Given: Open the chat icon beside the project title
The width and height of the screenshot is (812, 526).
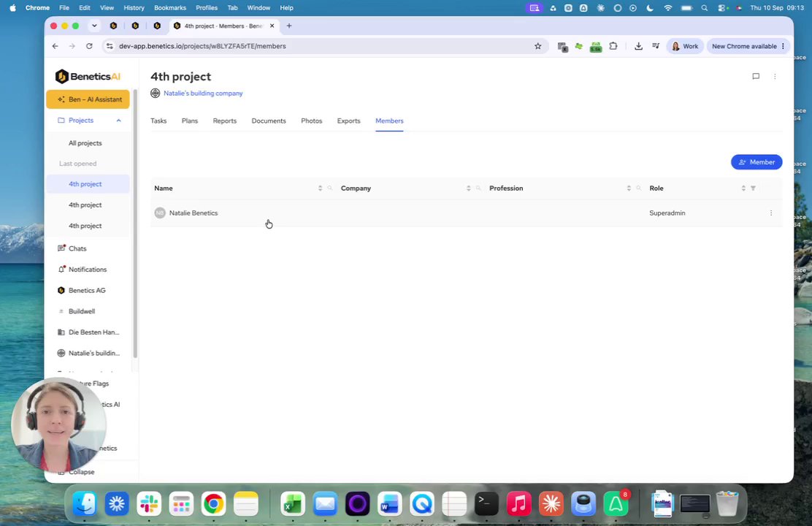Looking at the screenshot, I should pyautogui.click(x=756, y=76).
